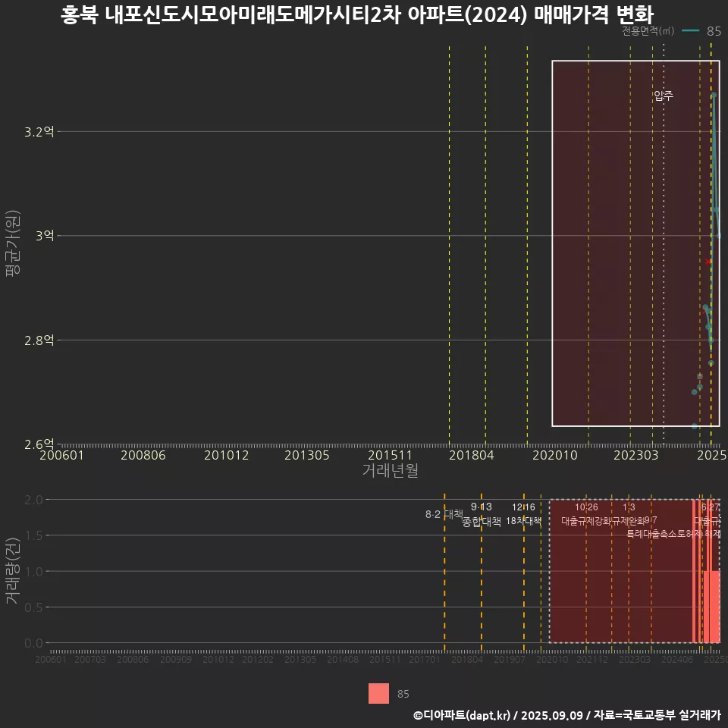Viewport: 728px width, 728px height.
Task: Click the 201012 label on the price chart axis
Action: click(227, 456)
